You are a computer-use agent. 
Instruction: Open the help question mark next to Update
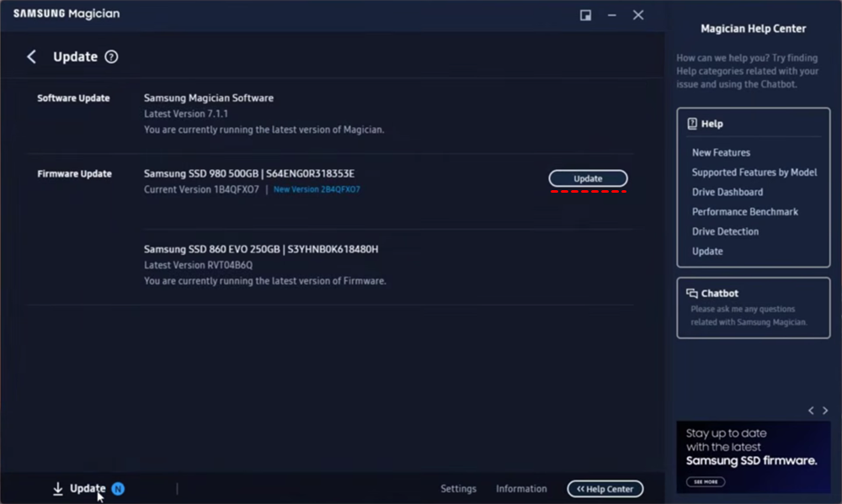coord(111,57)
